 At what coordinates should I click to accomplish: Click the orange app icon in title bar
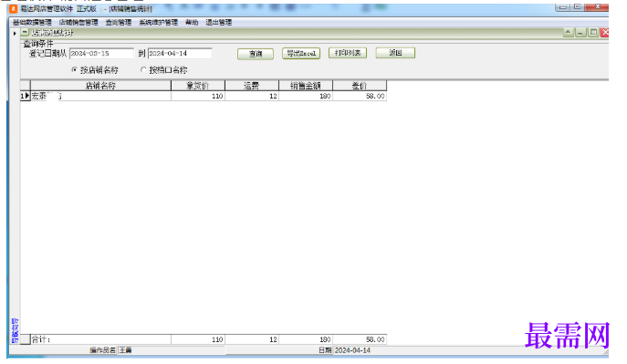coord(13,9)
